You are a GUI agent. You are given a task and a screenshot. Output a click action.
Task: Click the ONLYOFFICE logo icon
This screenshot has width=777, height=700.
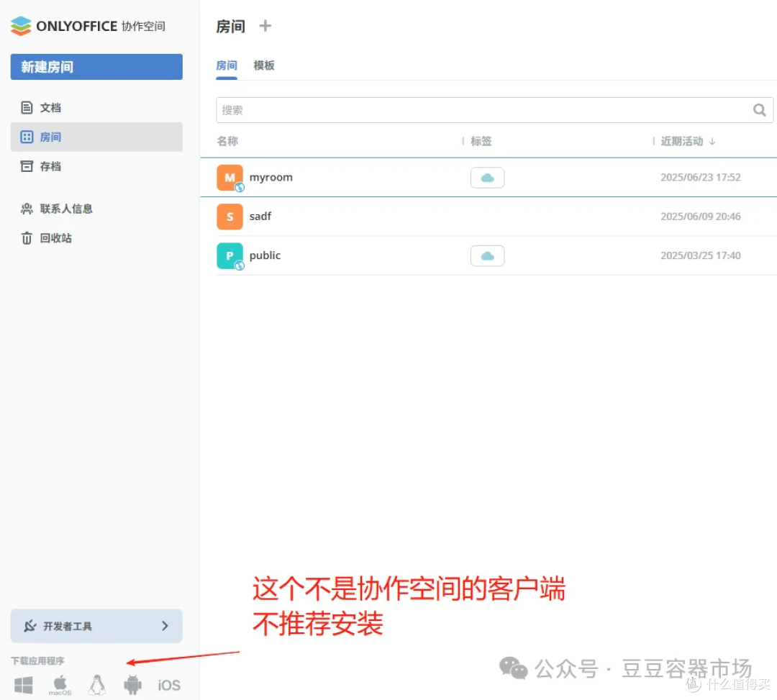(21, 26)
